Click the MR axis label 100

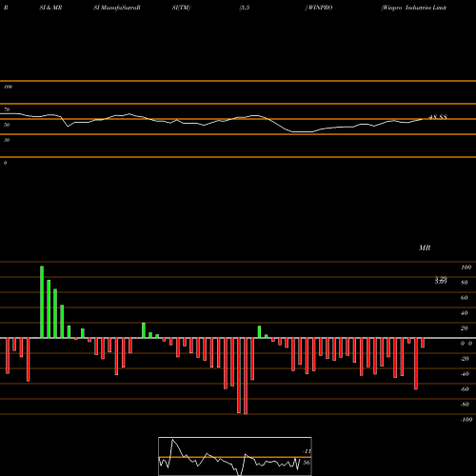466,268
